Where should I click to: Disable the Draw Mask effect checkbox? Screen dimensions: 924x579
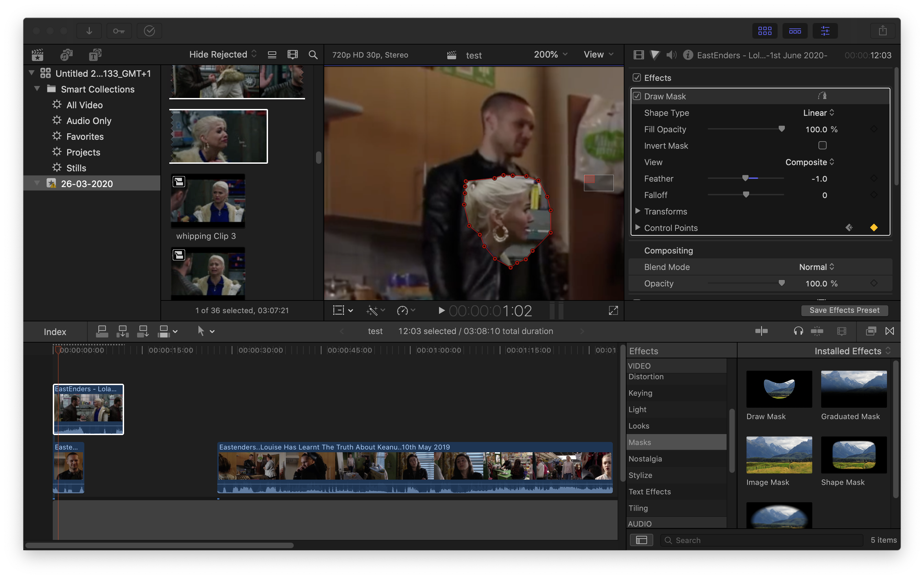(x=637, y=96)
